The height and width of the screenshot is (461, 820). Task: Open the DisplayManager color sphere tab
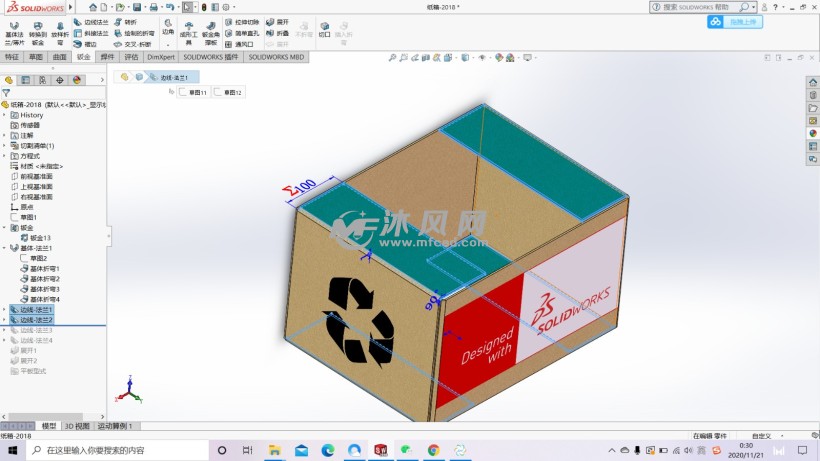pyautogui.click(x=77, y=80)
